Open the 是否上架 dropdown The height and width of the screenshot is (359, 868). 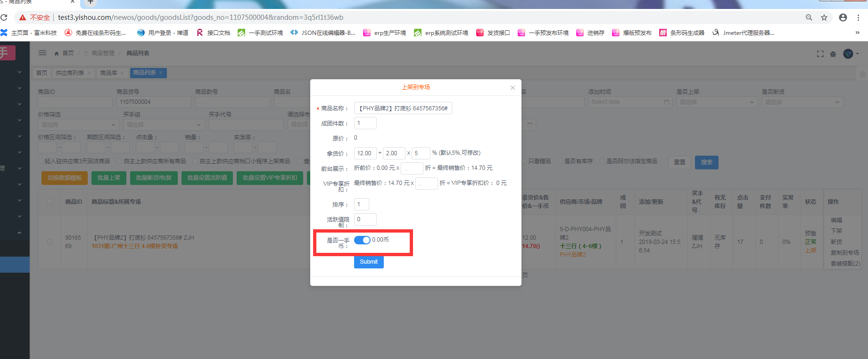[717, 102]
